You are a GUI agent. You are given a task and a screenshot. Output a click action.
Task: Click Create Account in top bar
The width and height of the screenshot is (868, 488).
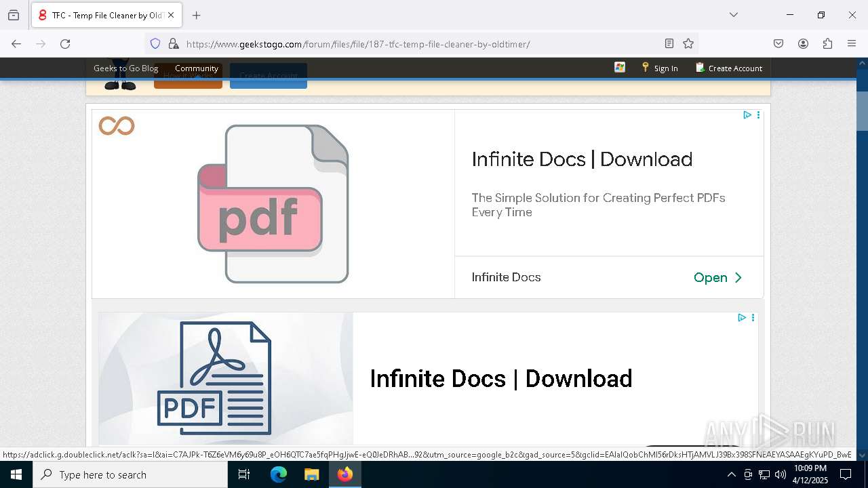click(x=729, y=68)
